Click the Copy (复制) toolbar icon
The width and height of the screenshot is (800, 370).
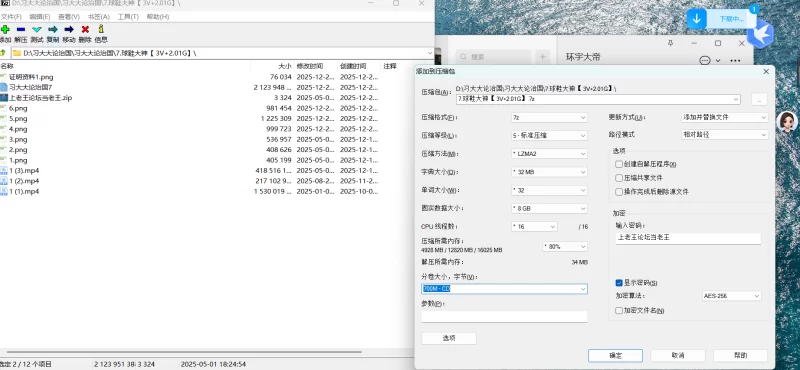pyautogui.click(x=53, y=30)
